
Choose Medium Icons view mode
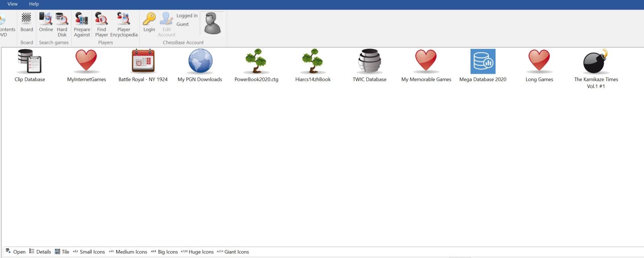tap(128, 252)
